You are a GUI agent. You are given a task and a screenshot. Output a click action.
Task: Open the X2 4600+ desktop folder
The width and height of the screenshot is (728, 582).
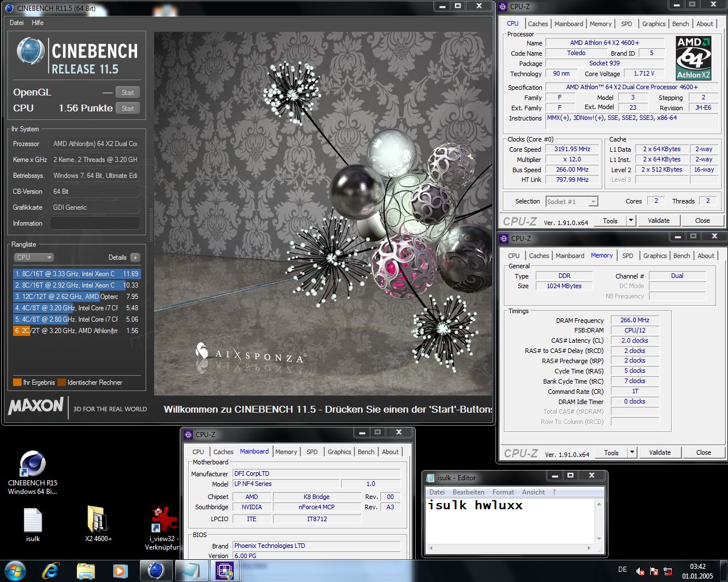[x=98, y=524]
